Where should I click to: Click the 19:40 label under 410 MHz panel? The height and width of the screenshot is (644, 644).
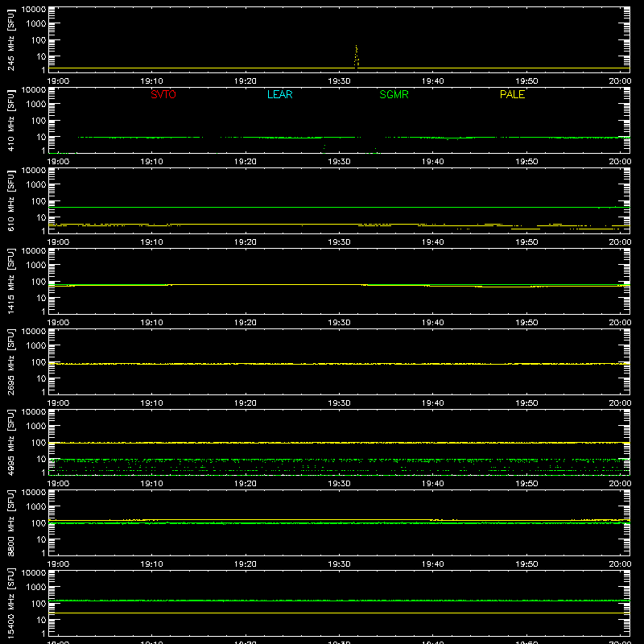pyautogui.click(x=432, y=162)
